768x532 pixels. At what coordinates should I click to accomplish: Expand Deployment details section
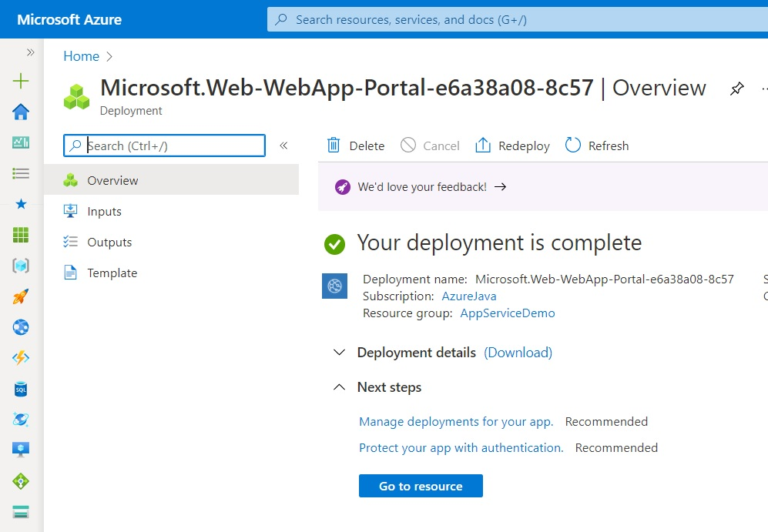[339, 353]
